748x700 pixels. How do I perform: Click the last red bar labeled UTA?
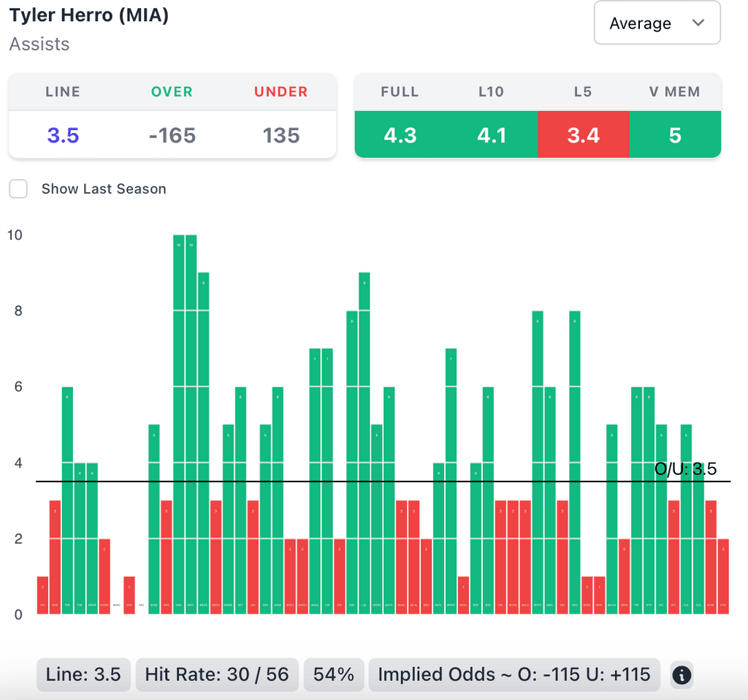click(723, 576)
